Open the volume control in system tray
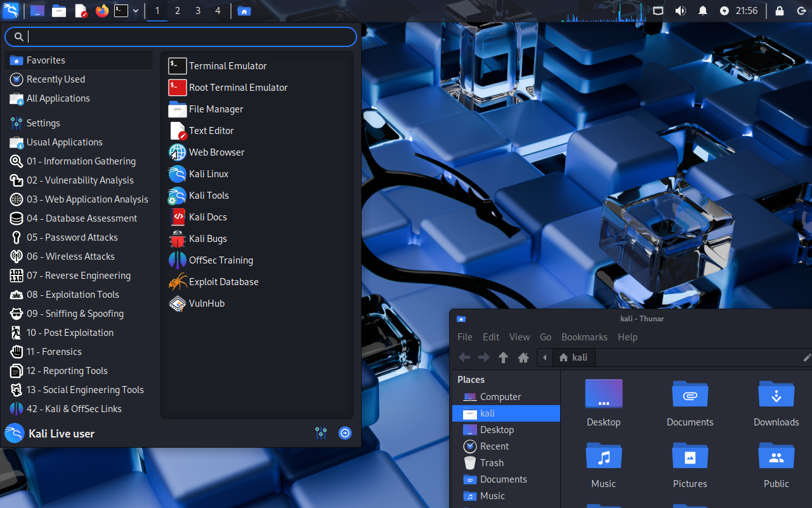The image size is (812, 508). pyautogui.click(x=681, y=11)
